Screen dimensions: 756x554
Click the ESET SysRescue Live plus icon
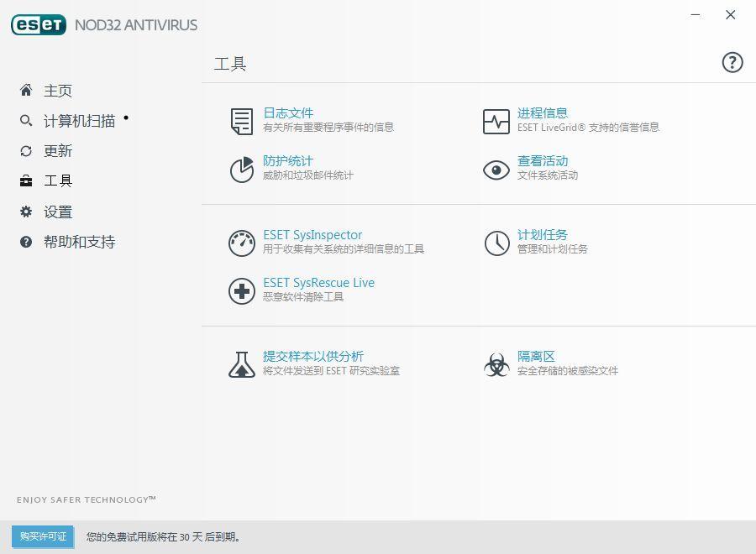pos(242,291)
